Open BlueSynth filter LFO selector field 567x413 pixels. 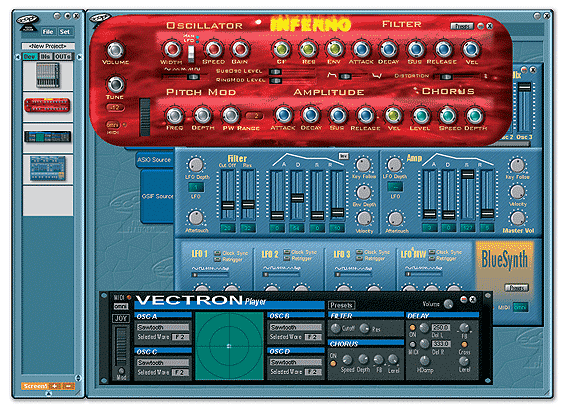[196, 187]
